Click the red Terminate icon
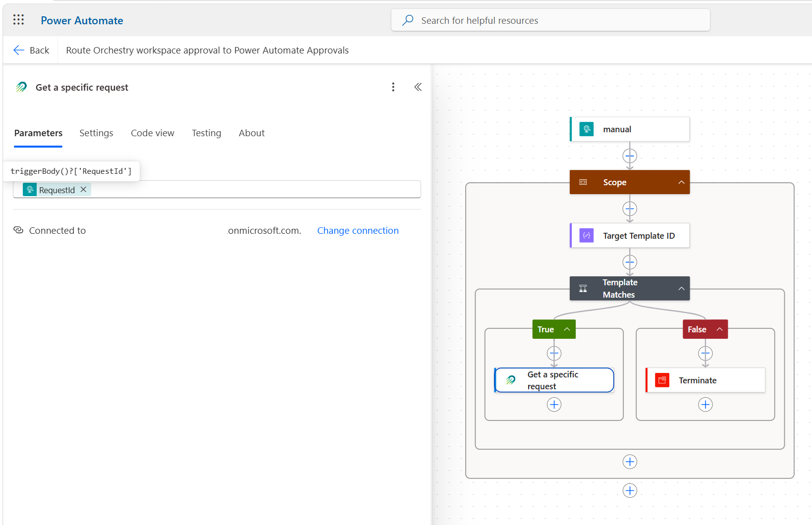Screen dimensions: 812x525 coord(662,380)
